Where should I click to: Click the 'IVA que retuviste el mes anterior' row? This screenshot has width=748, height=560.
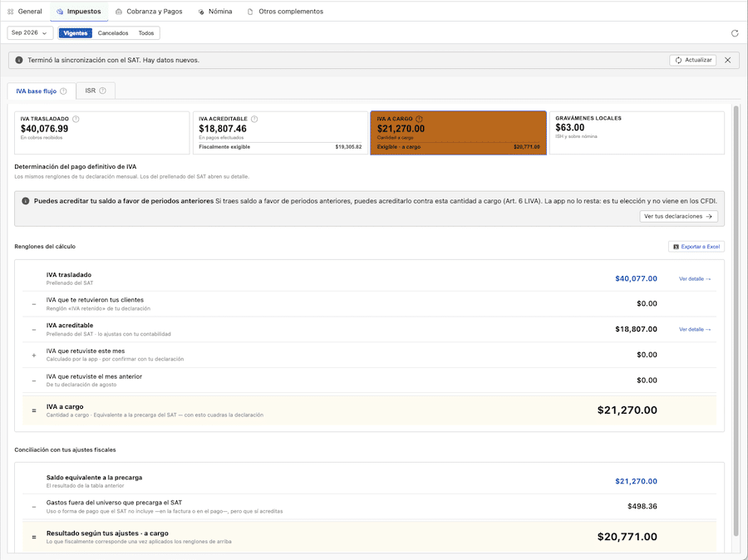point(369,381)
